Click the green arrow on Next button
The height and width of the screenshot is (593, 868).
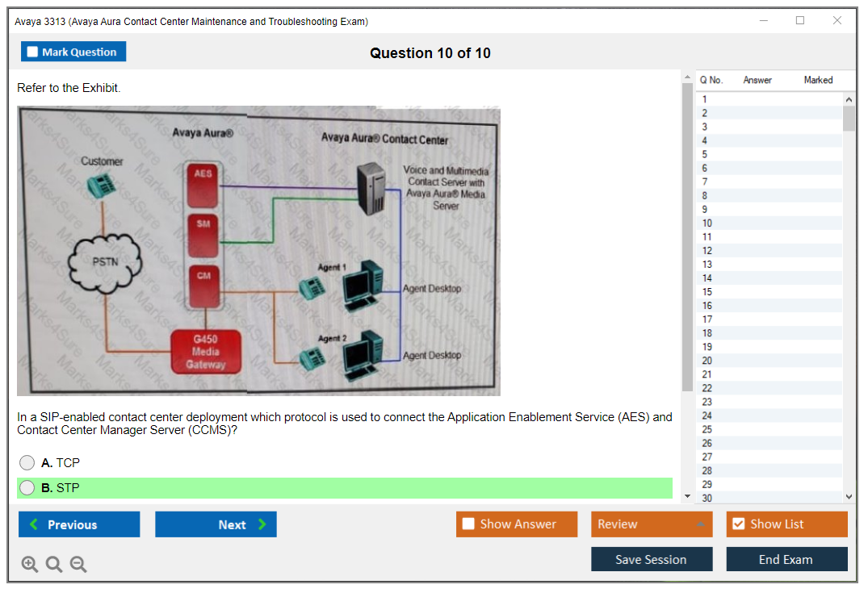click(262, 524)
